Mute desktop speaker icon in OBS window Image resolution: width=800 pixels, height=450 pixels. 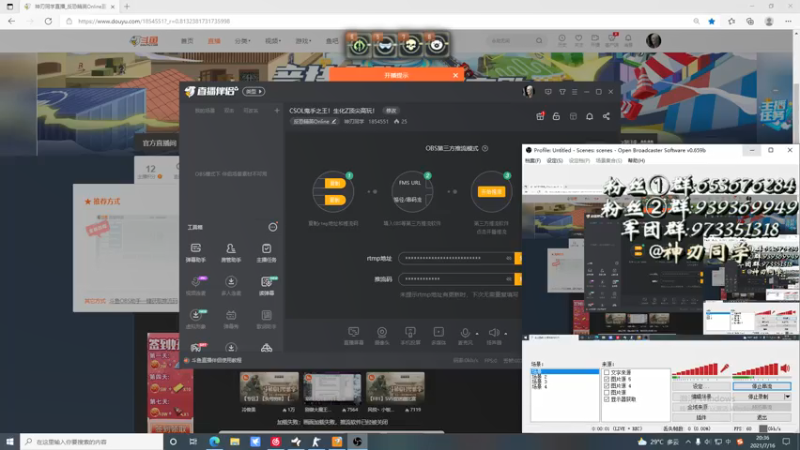[785, 368]
